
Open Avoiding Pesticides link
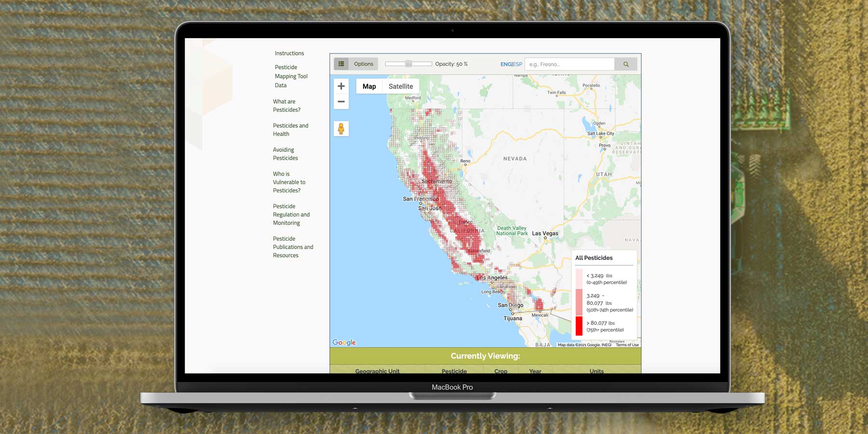[285, 154]
